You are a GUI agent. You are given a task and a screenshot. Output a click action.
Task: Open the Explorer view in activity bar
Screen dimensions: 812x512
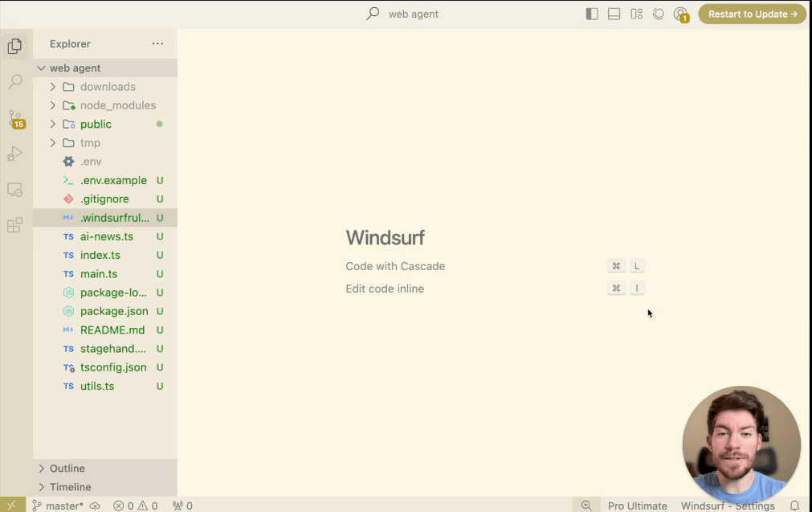coord(15,46)
